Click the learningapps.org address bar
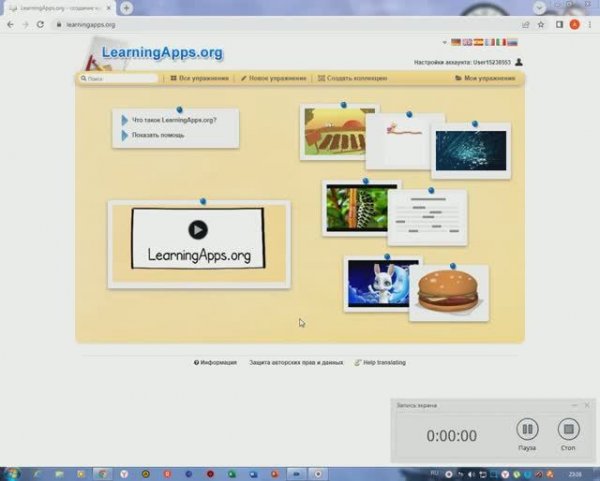The width and height of the screenshot is (600, 481). coord(287,24)
